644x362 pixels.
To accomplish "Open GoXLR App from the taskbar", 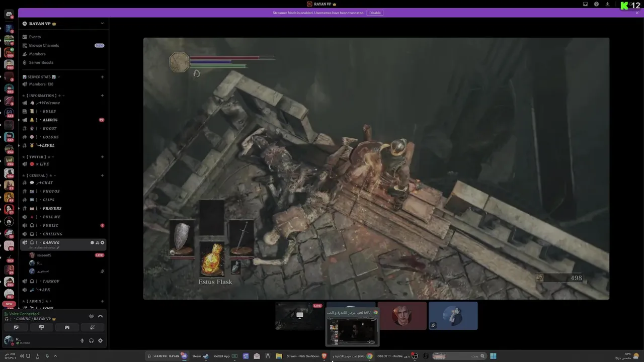I will (x=226, y=356).
